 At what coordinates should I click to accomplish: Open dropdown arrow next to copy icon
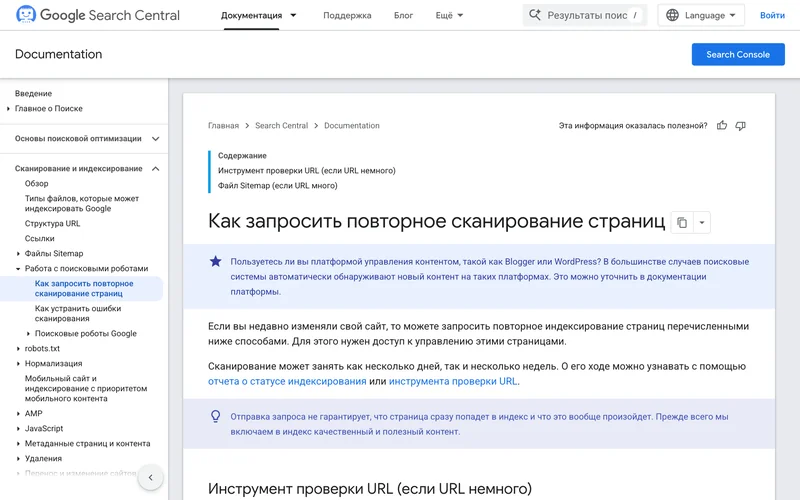pos(702,222)
